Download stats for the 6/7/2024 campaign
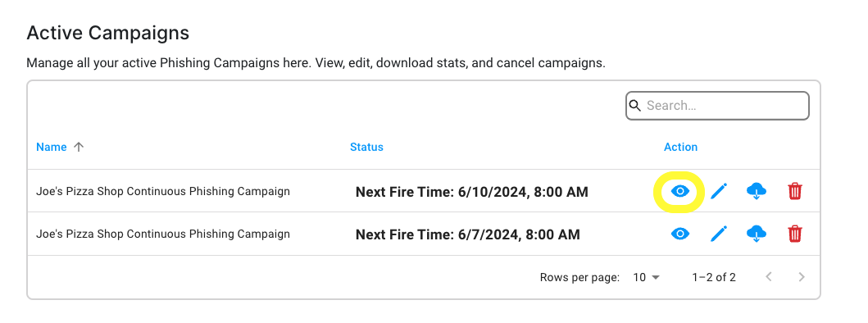This screenshot has height=323, width=868. tap(757, 234)
